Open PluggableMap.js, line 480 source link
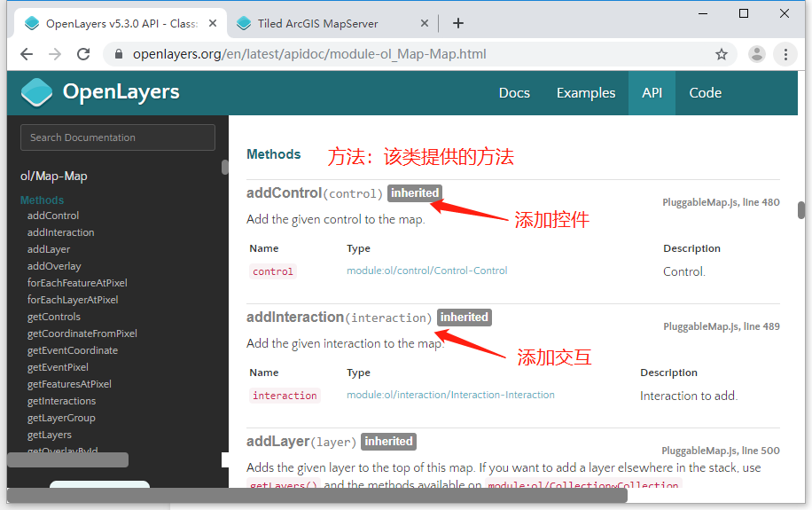Viewport: 812px width, 510px height. point(721,202)
